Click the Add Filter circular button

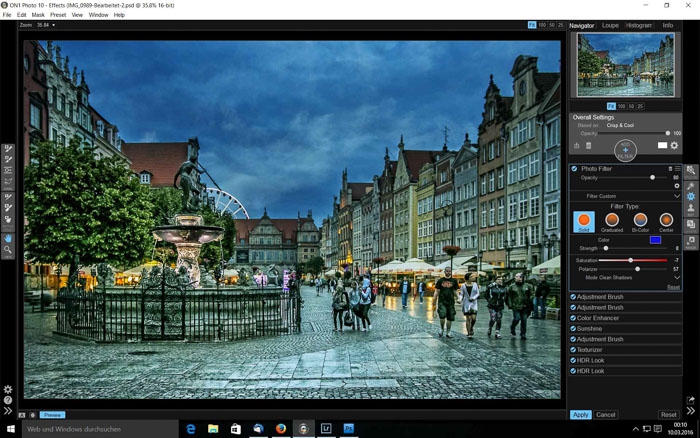[625, 150]
